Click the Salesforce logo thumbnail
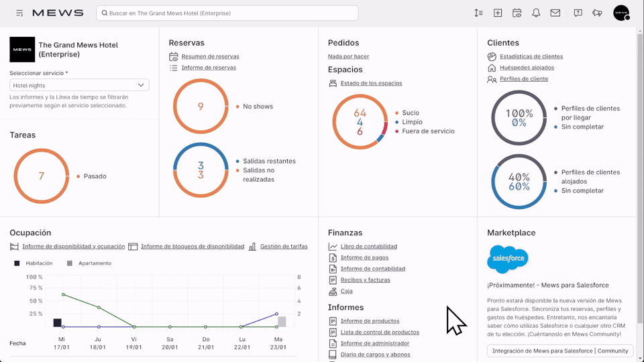This screenshot has width=644, height=362. click(508, 259)
